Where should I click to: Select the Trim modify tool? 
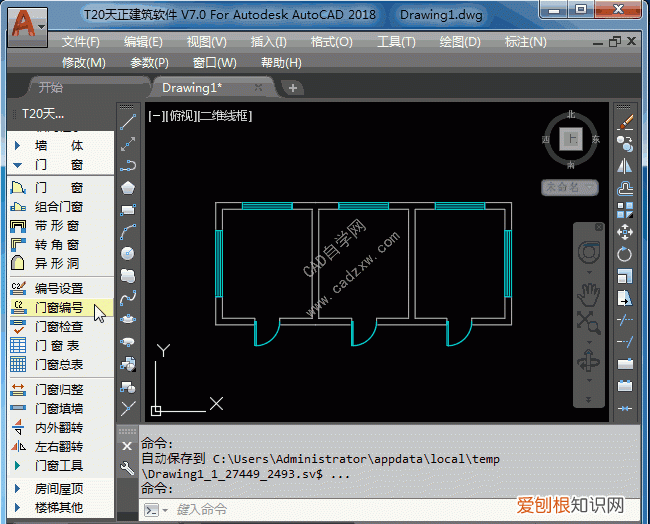click(x=625, y=320)
